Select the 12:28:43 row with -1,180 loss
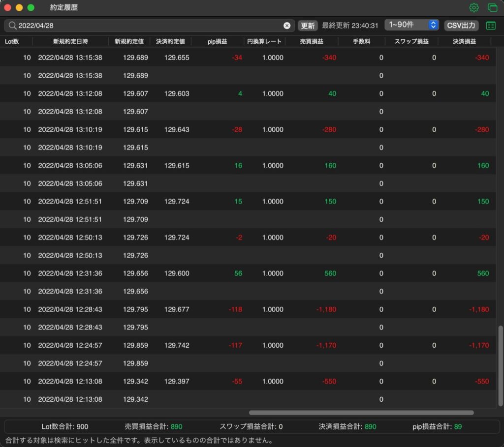 tap(248, 309)
